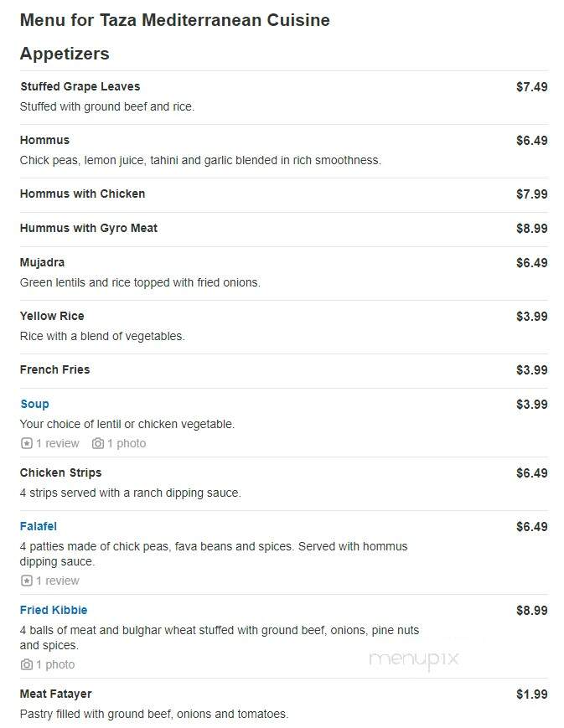View the 1 review text under Falafel
Screen dimensions: 564x728
tap(58, 581)
